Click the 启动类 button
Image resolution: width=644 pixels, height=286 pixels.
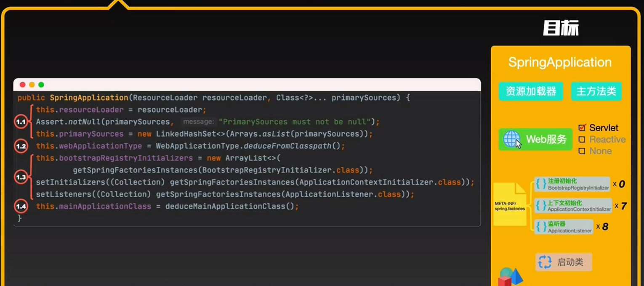click(564, 262)
